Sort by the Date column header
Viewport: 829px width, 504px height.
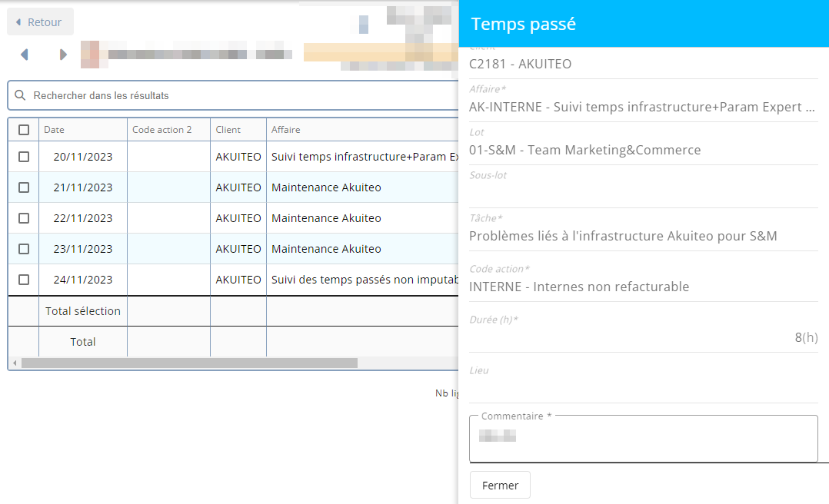click(x=83, y=130)
